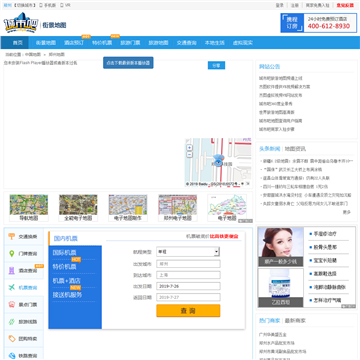Click the 网站公告 section heading
The height and width of the screenshot is (360, 360).
pyautogui.click(x=270, y=66)
